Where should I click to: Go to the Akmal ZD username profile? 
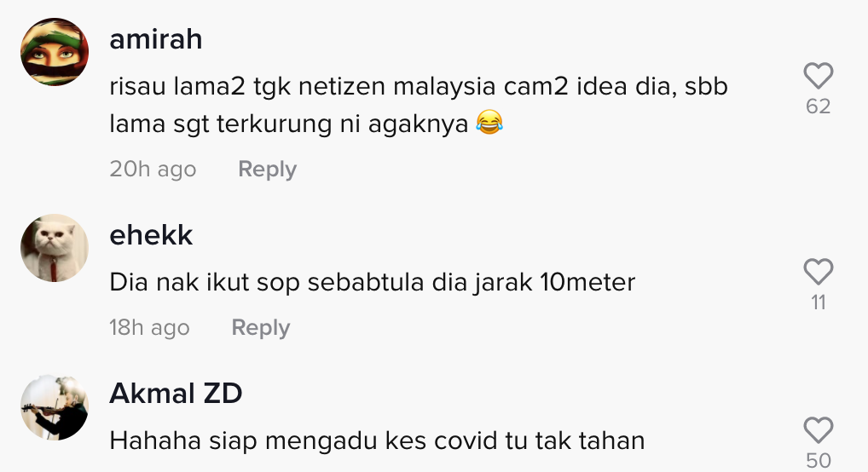click(x=176, y=394)
